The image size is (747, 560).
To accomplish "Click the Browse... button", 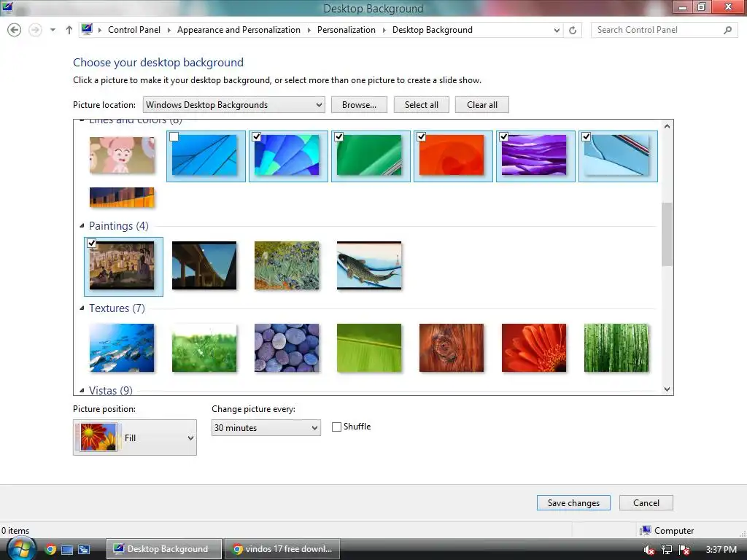I will (359, 105).
